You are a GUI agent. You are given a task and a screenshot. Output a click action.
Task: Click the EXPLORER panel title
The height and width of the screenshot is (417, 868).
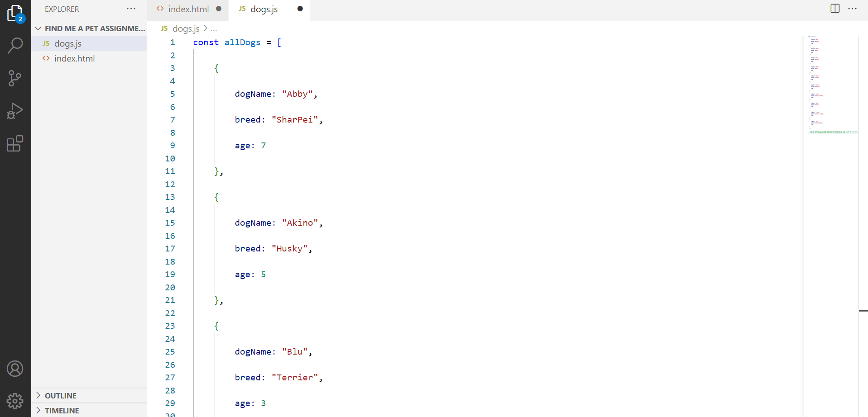pos(62,9)
